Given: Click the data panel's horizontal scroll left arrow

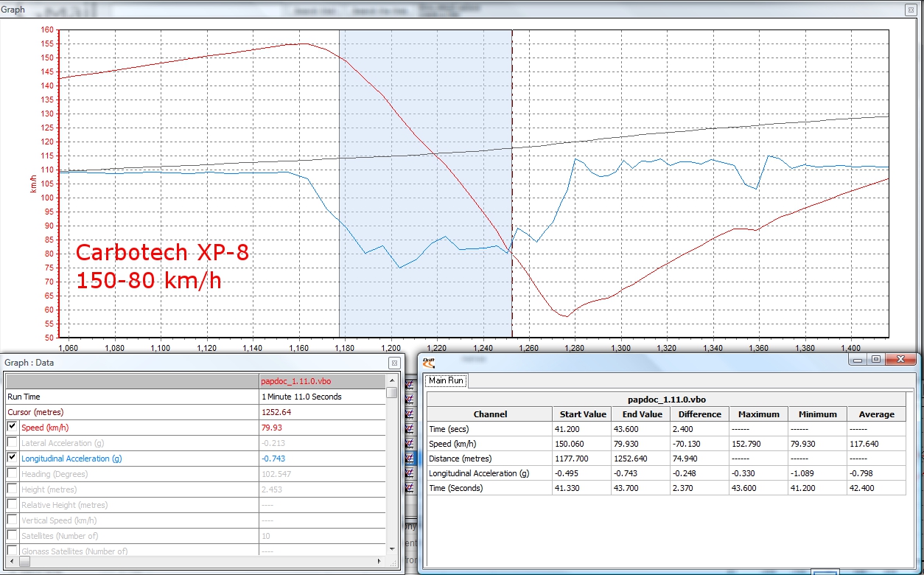Looking at the screenshot, I should pyautogui.click(x=11, y=561).
